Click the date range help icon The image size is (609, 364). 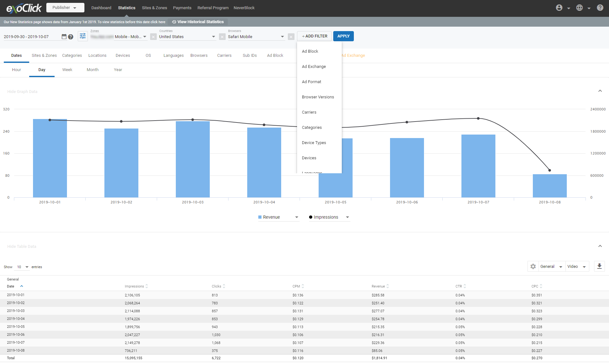point(71,37)
